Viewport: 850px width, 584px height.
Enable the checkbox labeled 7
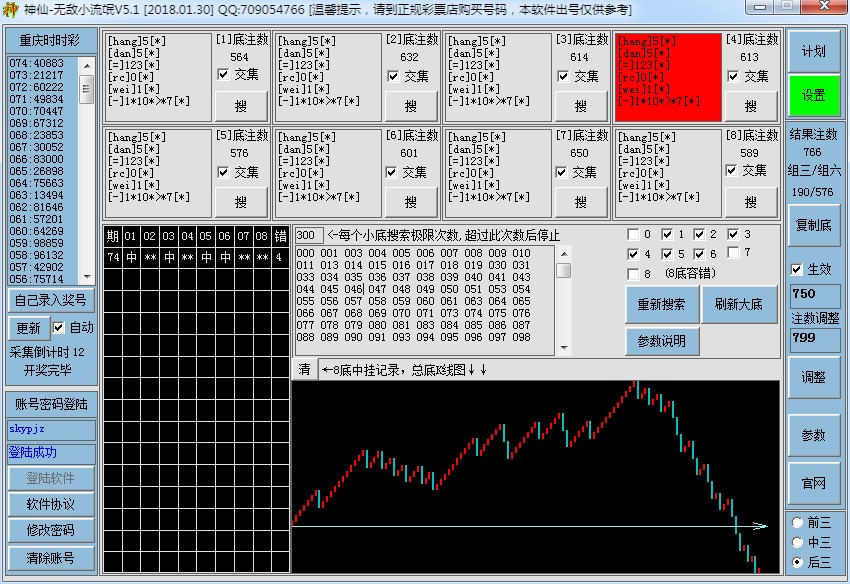coord(735,253)
